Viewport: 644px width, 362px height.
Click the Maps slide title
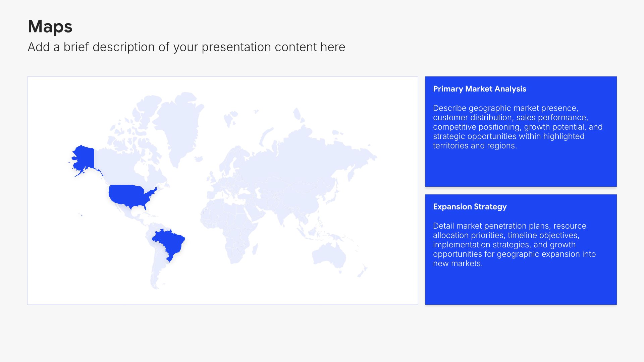50,26
